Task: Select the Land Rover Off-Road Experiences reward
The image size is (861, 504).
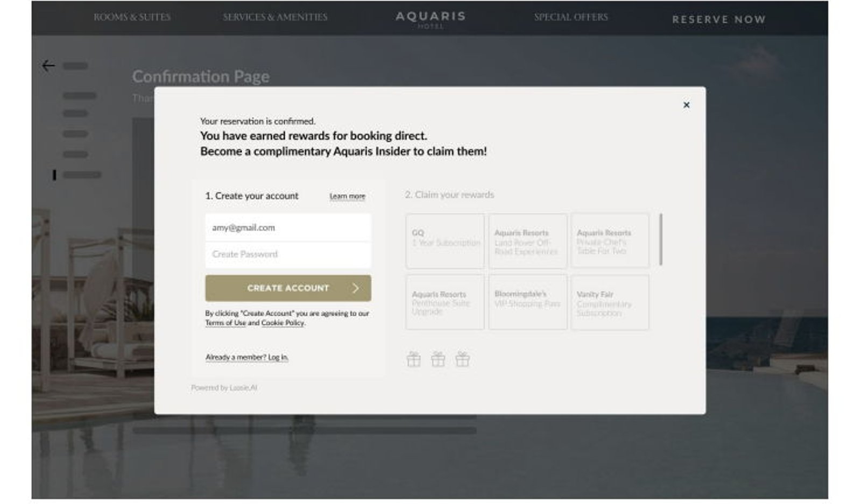Action: point(527,241)
